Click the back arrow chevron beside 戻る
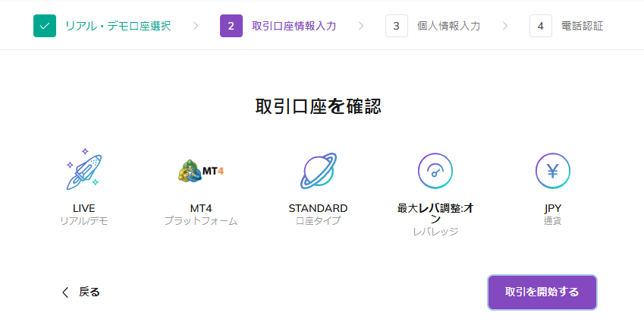Screen dimensions: 644x335 point(65,292)
